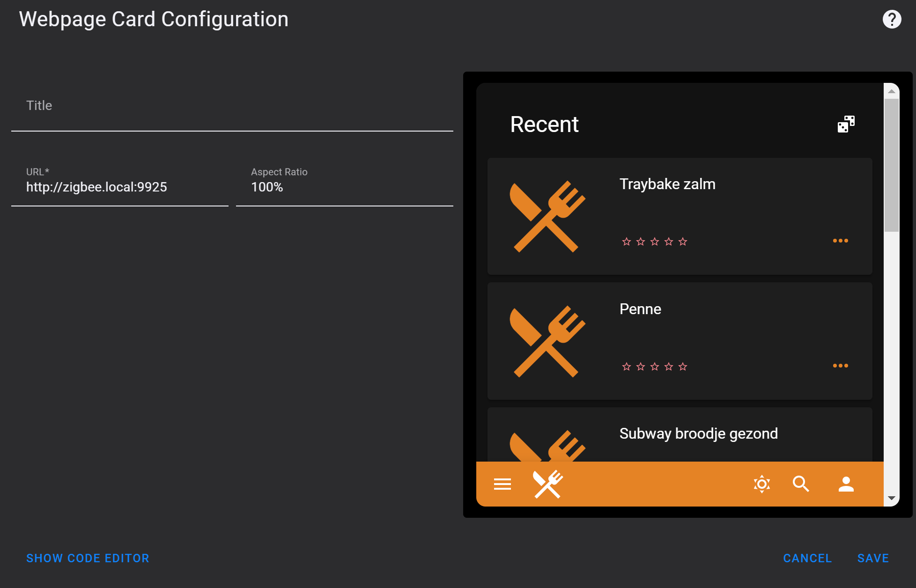Rate Traybake zalm with the first star
Viewport: 916px width, 588px height.
[626, 242]
